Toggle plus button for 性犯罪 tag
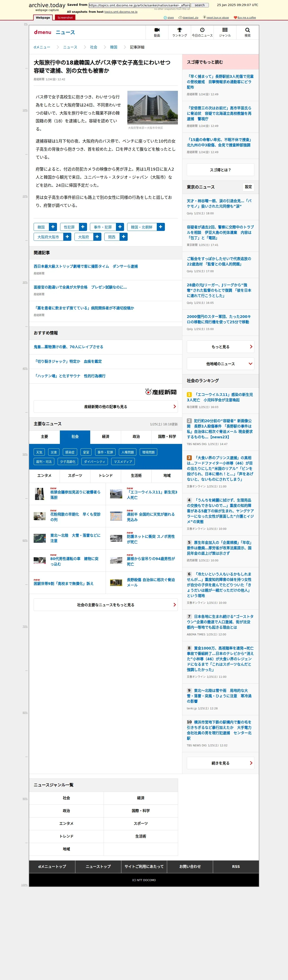Screen dimensions: 288x980 click(83, 227)
